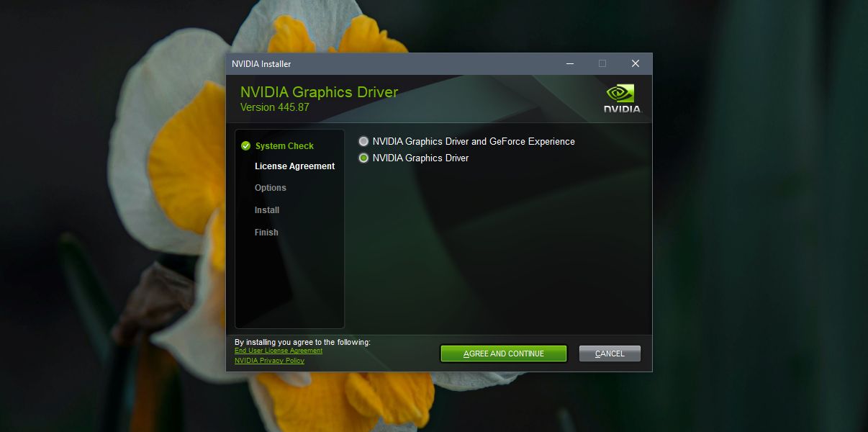This screenshot has height=432, width=868.
Task: Click the NVIDIA Installer title bar text
Action: tap(261, 64)
